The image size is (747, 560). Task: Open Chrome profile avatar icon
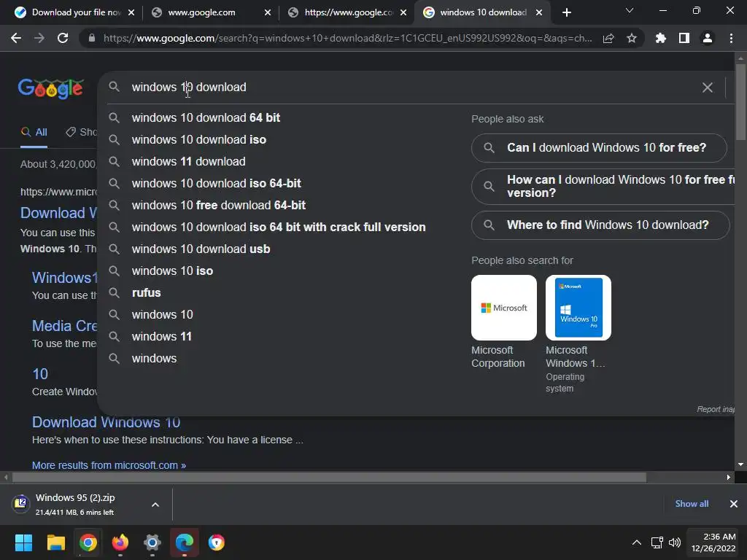pyautogui.click(x=708, y=38)
